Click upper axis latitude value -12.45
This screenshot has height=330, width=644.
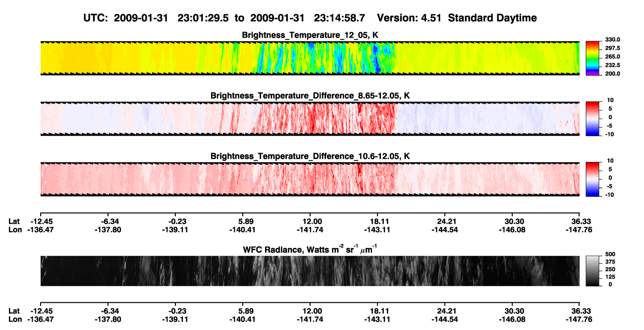[x=41, y=221]
